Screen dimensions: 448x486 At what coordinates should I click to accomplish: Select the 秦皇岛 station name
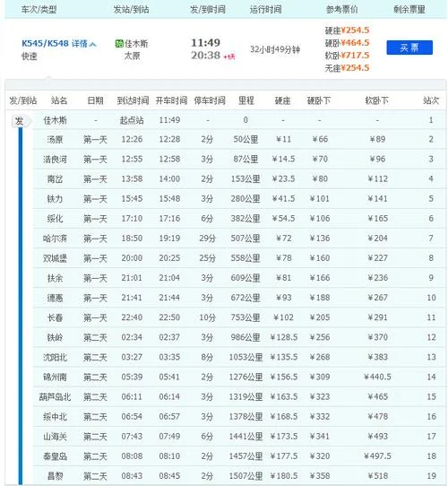55,456
